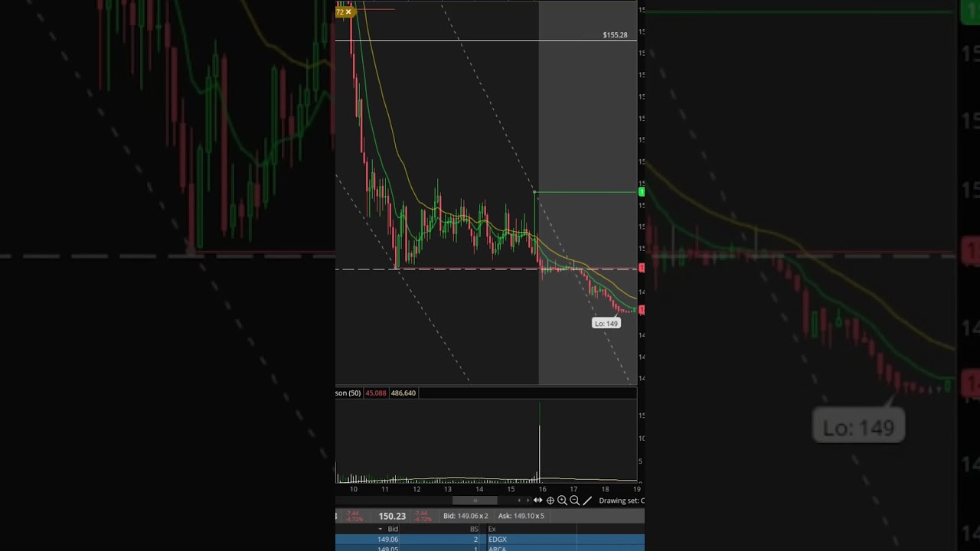This screenshot has height=551, width=980.
Task: Click the horizontal chart scrollbar thumb
Action: coord(475,500)
